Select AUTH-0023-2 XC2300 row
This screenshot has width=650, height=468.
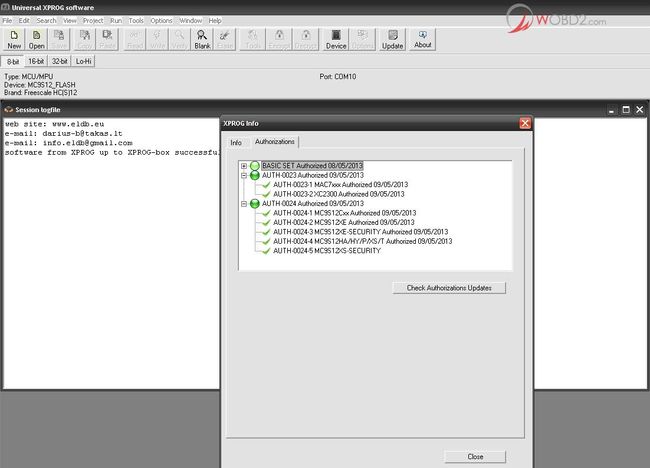(338, 194)
